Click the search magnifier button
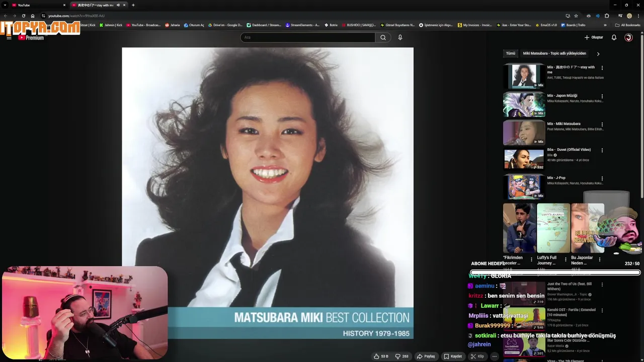The width and height of the screenshot is (644, 362). click(383, 37)
